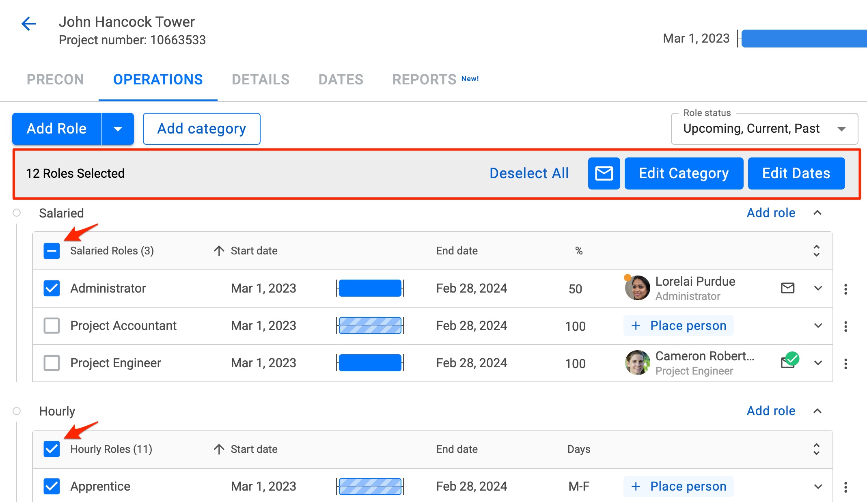Uncheck the Administrator role checkbox

tap(51, 288)
